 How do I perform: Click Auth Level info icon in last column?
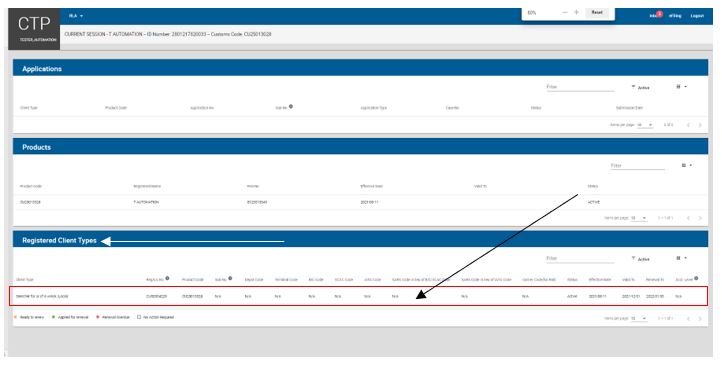[x=696, y=278]
